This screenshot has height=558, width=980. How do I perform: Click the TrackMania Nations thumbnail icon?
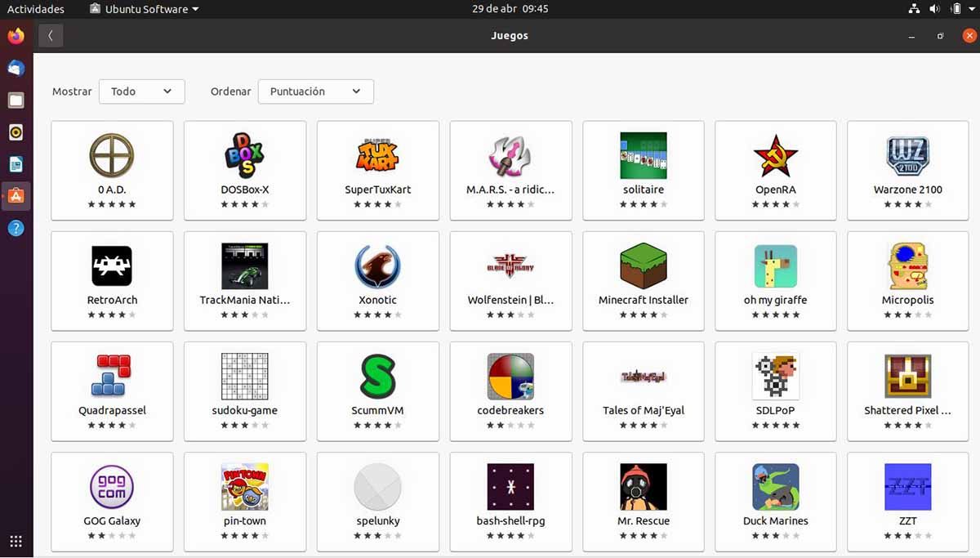click(245, 266)
